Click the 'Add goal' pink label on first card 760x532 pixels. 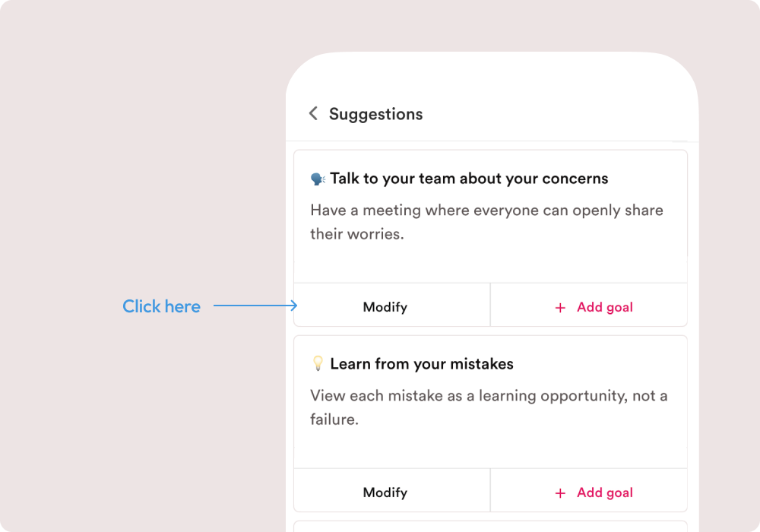(604, 307)
